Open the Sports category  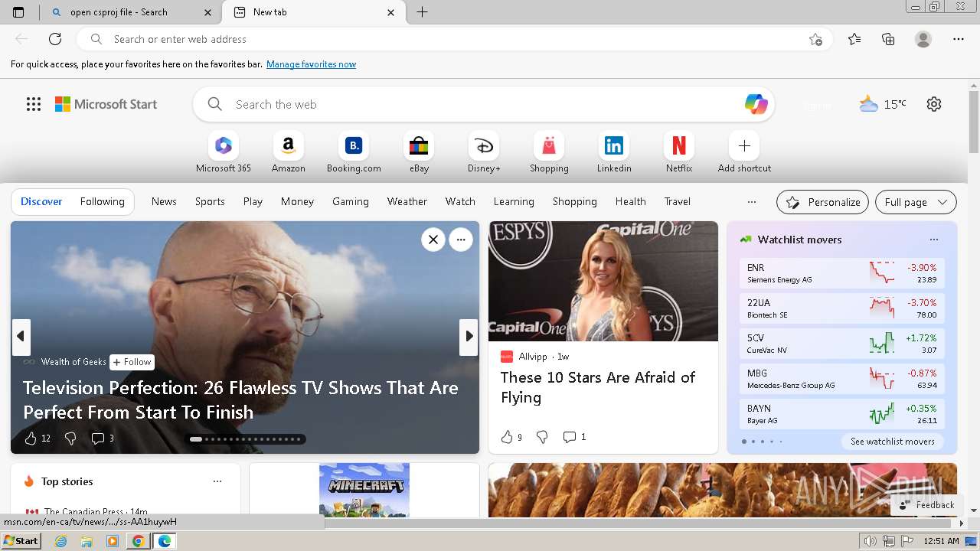click(210, 201)
